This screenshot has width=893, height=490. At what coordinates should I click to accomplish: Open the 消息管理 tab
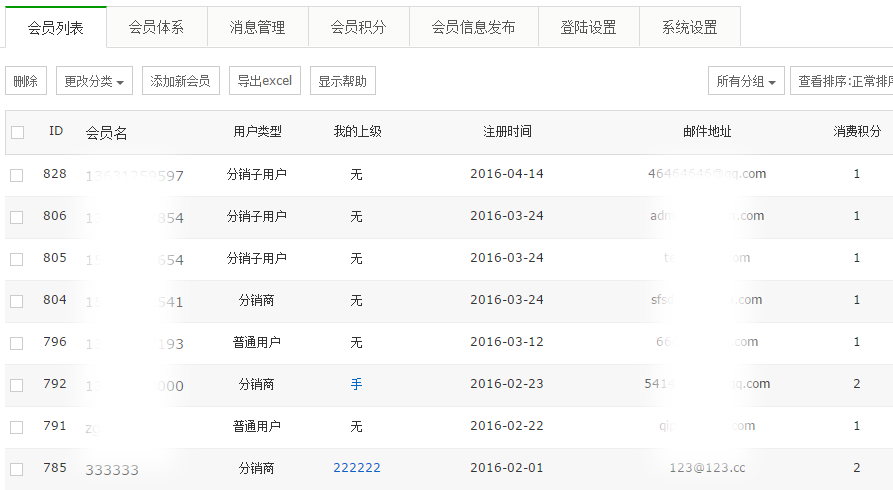pos(257,27)
